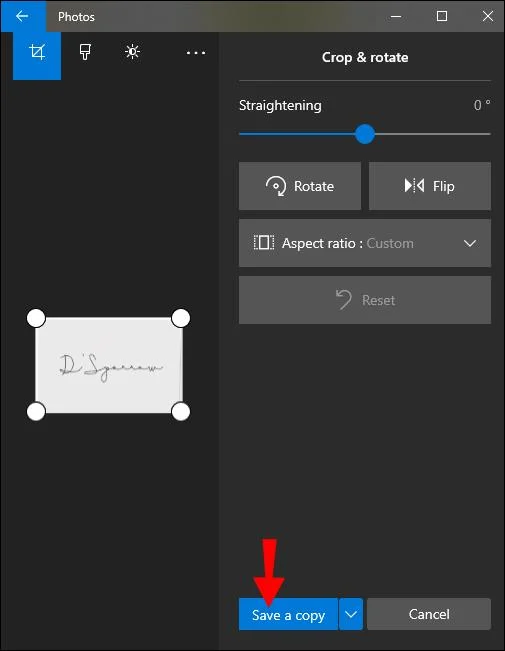Expand the Aspect ratio chevron
Screen dimensions: 505x651
click(470, 243)
